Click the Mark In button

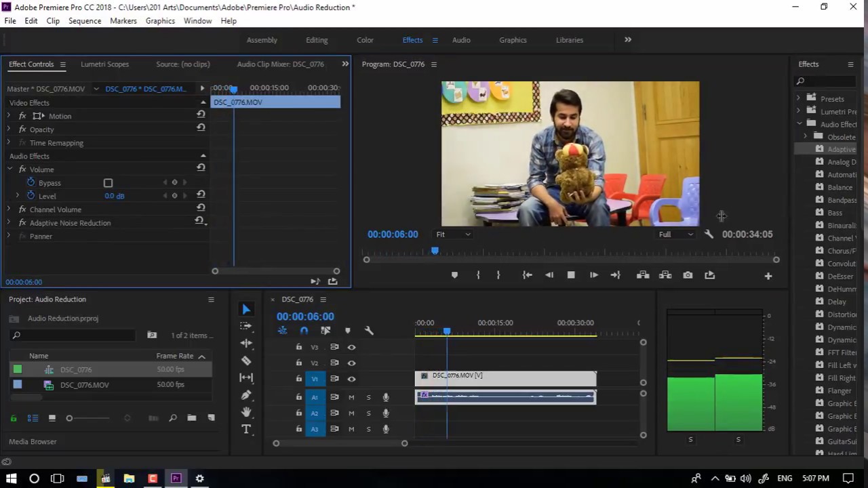pyautogui.click(x=478, y=275)
